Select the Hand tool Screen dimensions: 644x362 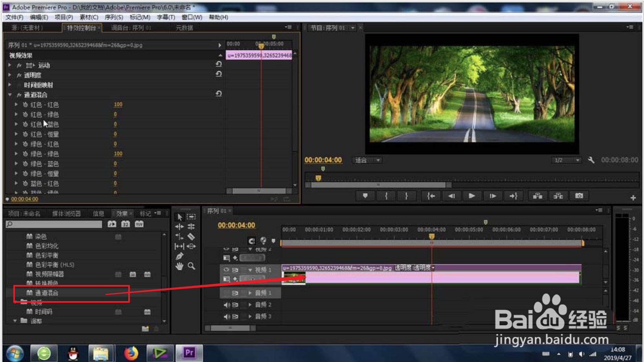click(179, 266)
